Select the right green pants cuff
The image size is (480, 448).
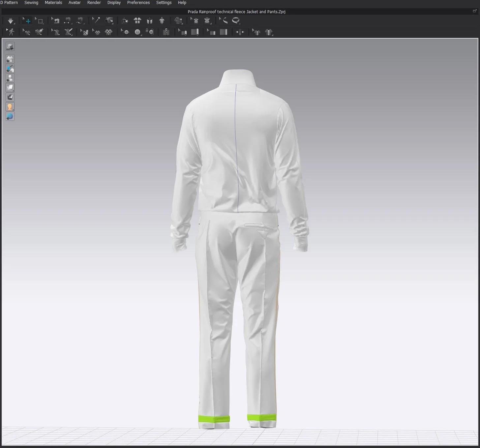coord(261,418)
